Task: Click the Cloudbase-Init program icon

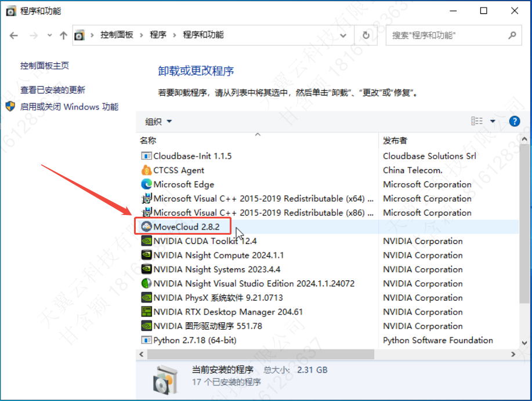Action: (146, 156)
